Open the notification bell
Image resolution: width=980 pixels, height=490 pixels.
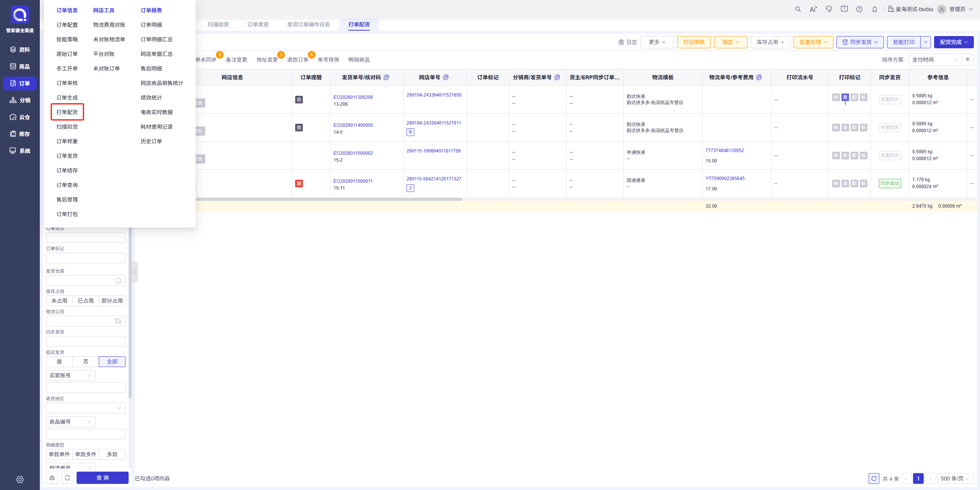[875, 9]
